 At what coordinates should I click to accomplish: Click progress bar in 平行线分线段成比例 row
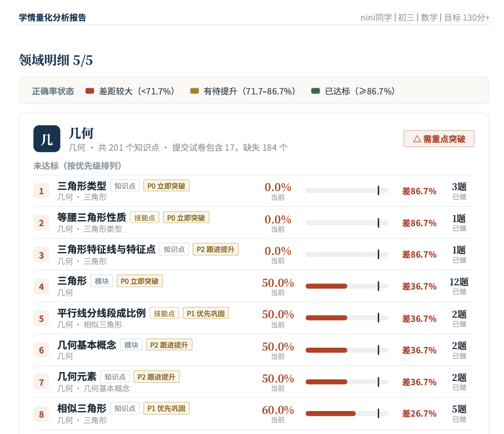click(x=347, y=318)
